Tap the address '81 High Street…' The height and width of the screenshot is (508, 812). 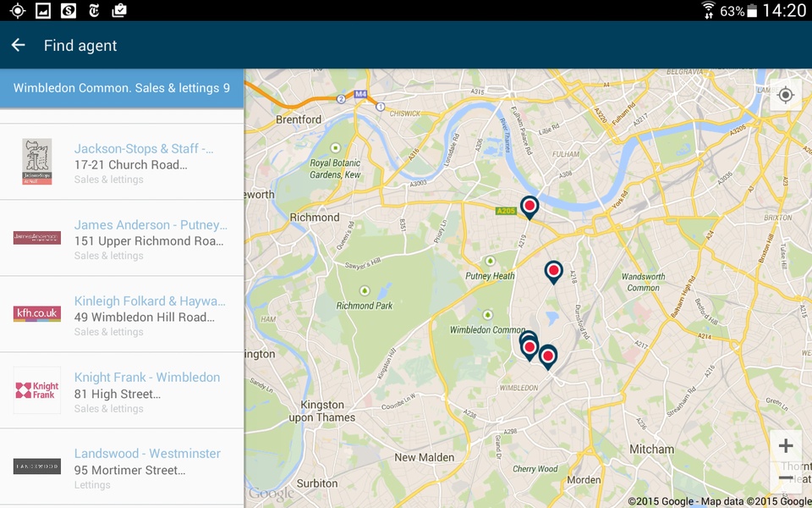point(117,394)
